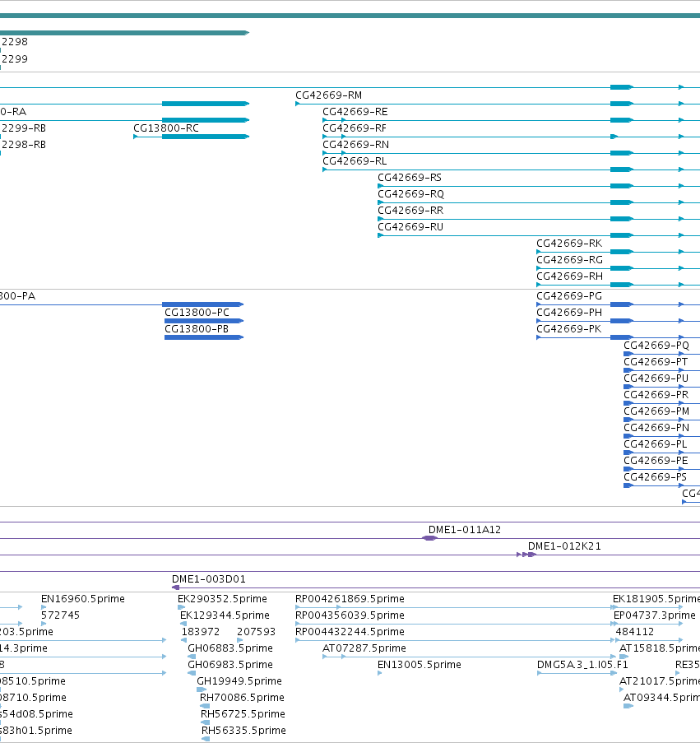Select the 2299-RB transcript label
The image size is (700, 743).
[24, 128]
